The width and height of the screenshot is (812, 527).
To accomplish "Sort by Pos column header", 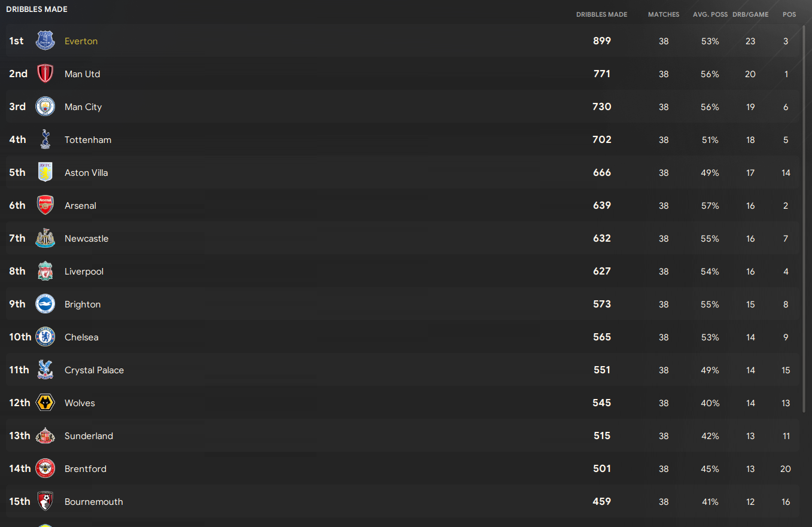I will point(789,14).
